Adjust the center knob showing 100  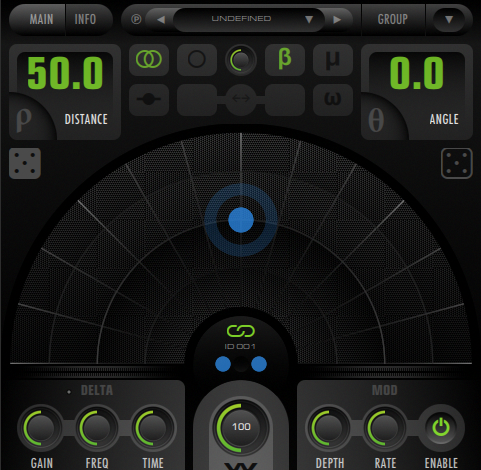[241, 427]
